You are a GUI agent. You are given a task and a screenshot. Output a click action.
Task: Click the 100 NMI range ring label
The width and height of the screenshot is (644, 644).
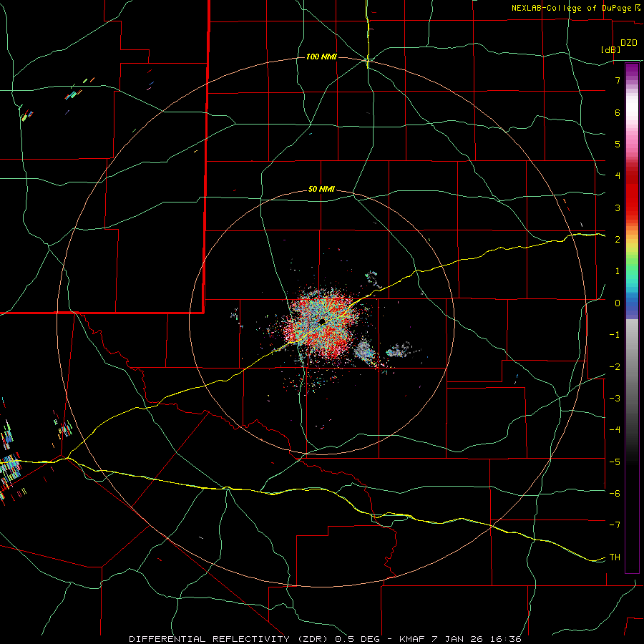[321, 57]
